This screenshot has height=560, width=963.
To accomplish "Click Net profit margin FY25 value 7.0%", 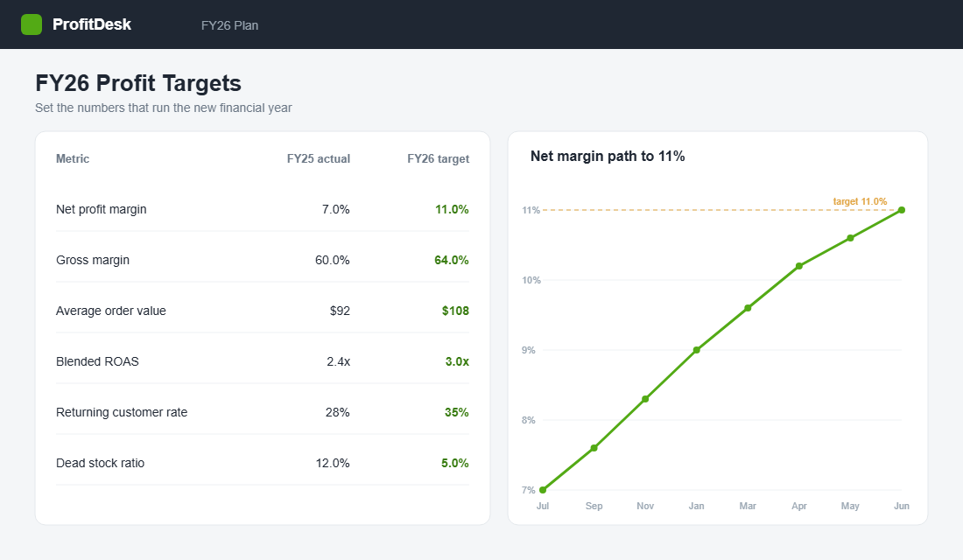I will [x=336, y=209].
